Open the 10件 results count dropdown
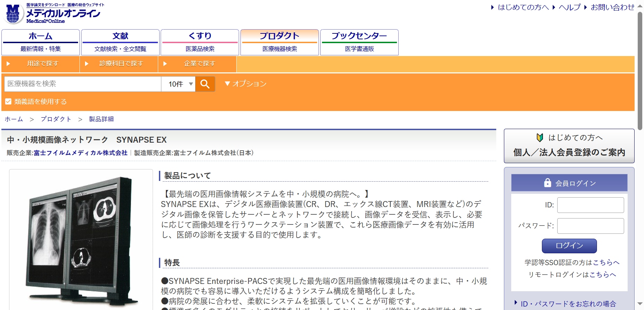The height and width of the screenshot is (310, 644). coord(180,84)
